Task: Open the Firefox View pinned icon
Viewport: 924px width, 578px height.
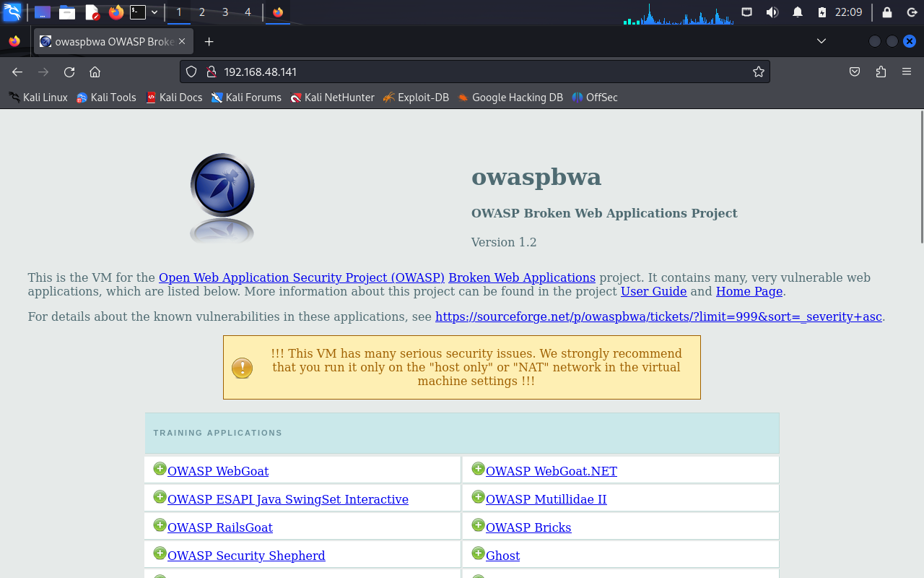Action: coord(14,41)
